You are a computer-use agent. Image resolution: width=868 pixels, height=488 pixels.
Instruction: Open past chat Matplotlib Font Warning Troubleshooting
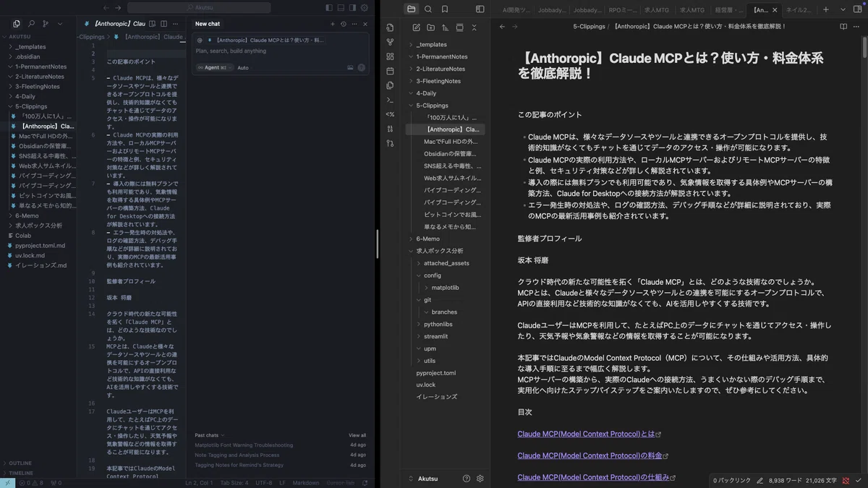244,445
